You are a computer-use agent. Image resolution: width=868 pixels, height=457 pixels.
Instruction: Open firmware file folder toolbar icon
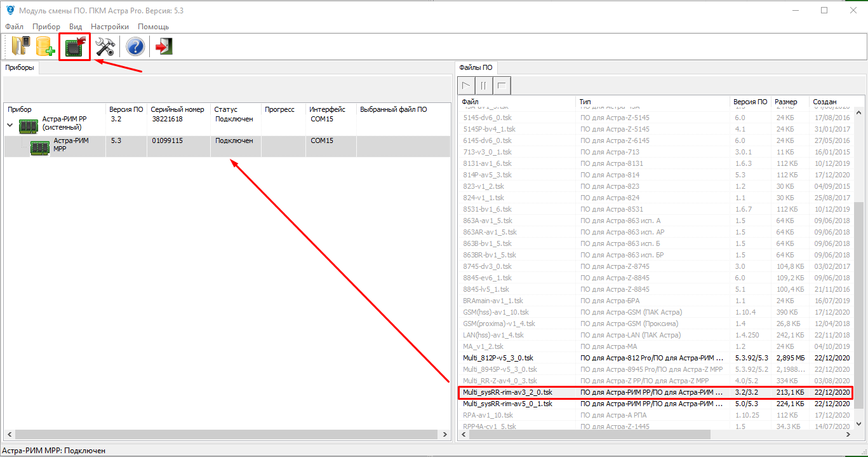click(x=20, y=46)
